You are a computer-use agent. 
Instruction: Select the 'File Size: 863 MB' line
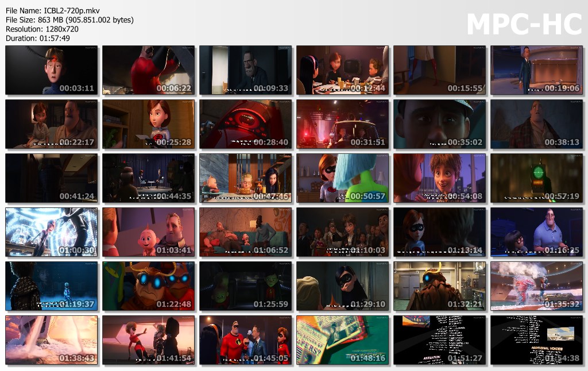click(x=69, y=20)
